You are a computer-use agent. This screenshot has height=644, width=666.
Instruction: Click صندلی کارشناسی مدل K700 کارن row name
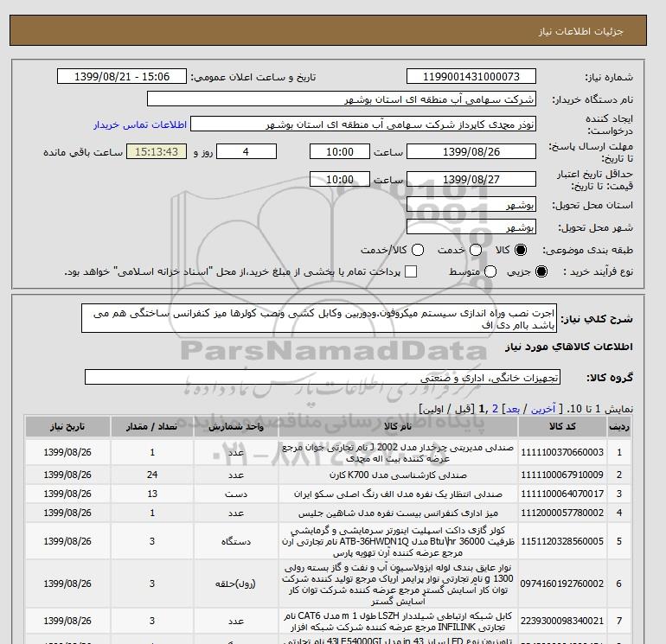(398, 475)
